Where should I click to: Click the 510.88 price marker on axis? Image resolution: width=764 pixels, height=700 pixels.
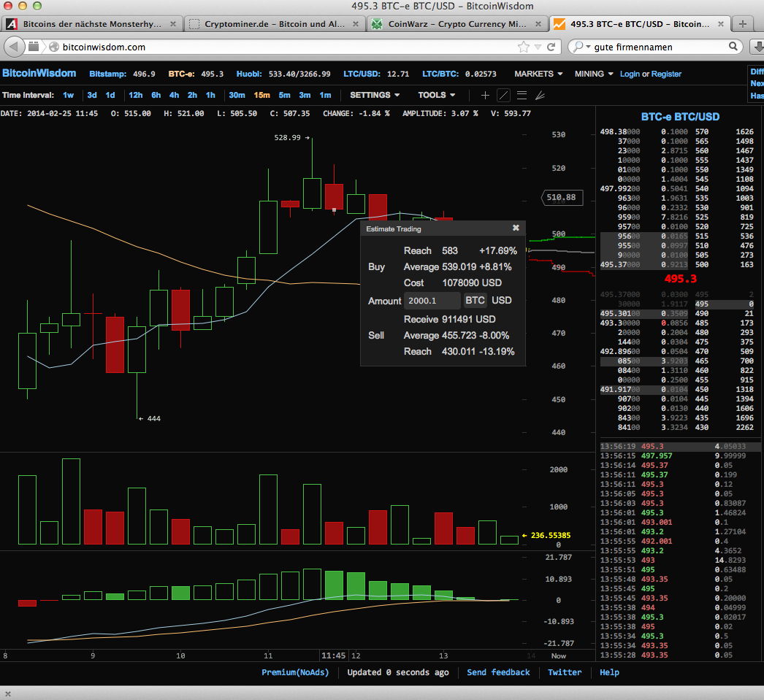562,197
